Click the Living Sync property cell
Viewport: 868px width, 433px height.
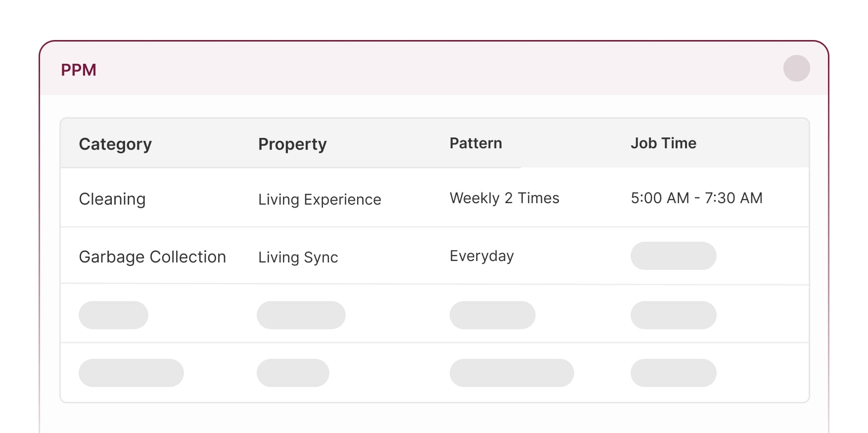298,258
